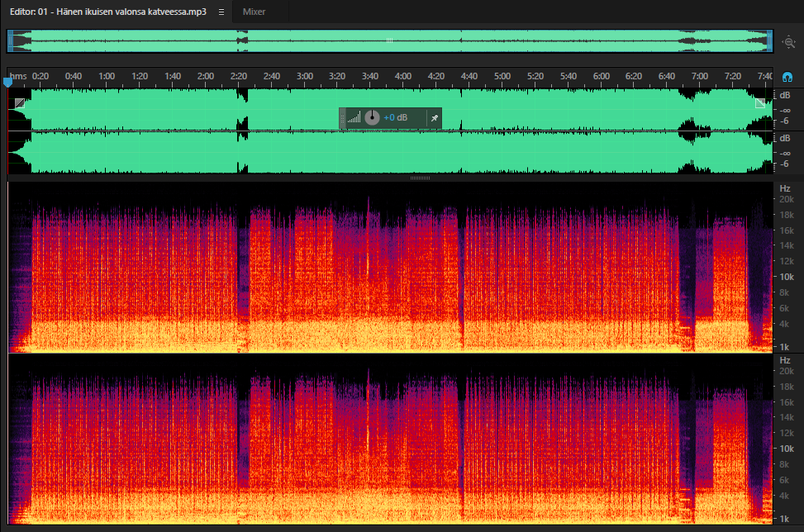Click the lower spectral Hz scale label
The width and height of the screenshot is (804, 532).
point(784,360)
